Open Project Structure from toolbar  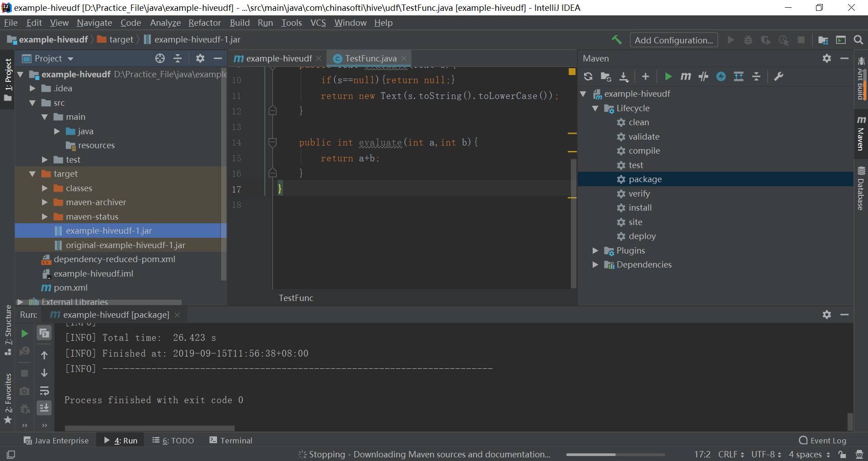click(823, 40)
